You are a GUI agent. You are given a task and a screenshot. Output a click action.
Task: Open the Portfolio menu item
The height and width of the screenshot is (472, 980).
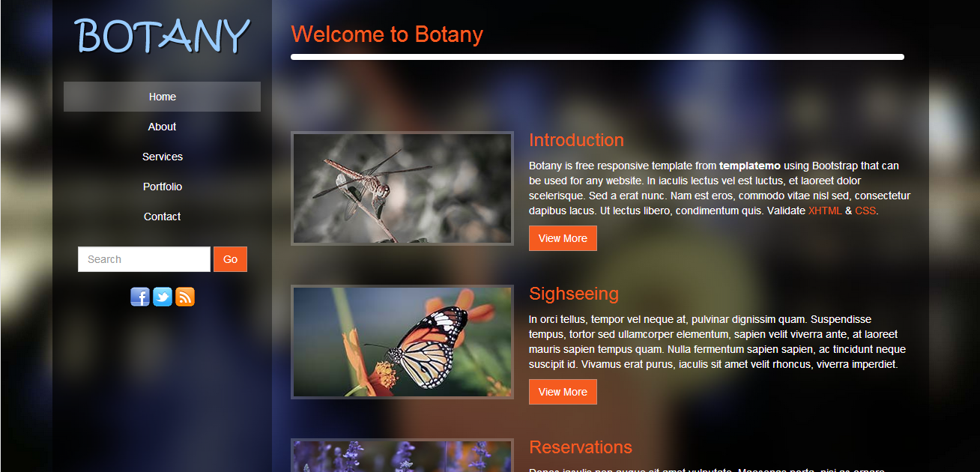pyautogui.click(x=162, y=187)
